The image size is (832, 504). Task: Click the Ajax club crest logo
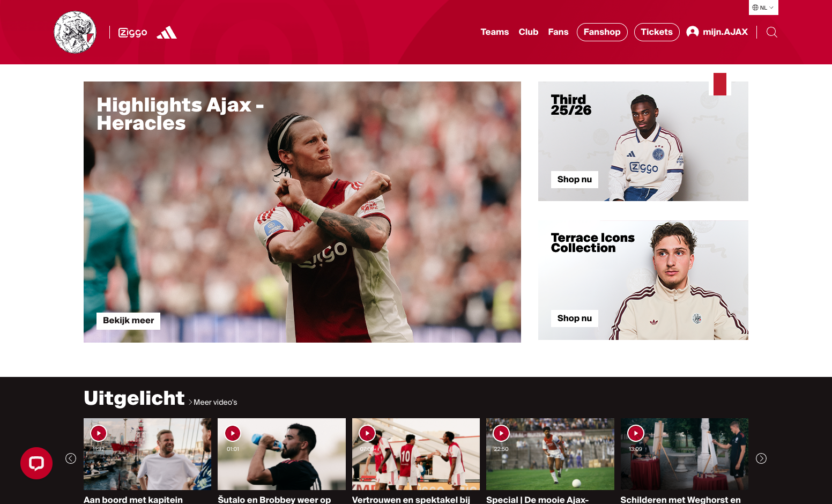pos(75,32)
